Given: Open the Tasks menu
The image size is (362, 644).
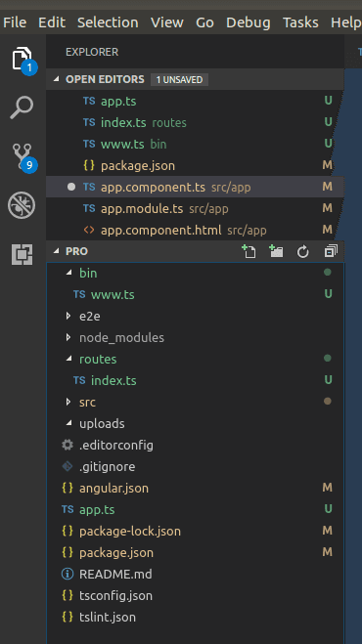Looking at the screenshot, I should click(x=300, y=22).
